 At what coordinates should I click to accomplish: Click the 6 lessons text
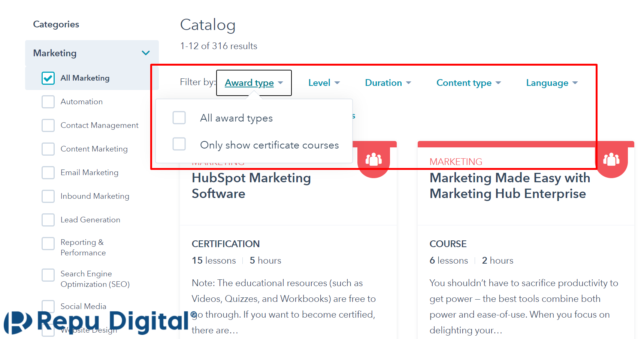[449, 261]
